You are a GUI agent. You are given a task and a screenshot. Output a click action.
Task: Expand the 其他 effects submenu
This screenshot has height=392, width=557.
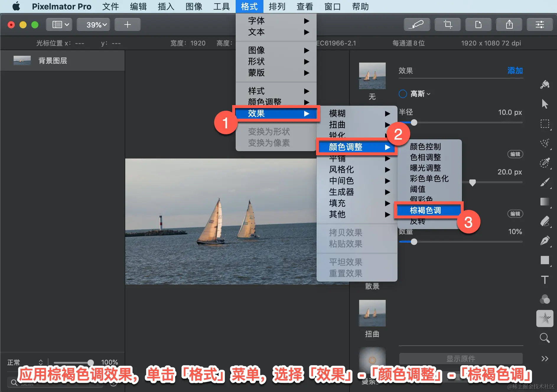click(357, 214)
